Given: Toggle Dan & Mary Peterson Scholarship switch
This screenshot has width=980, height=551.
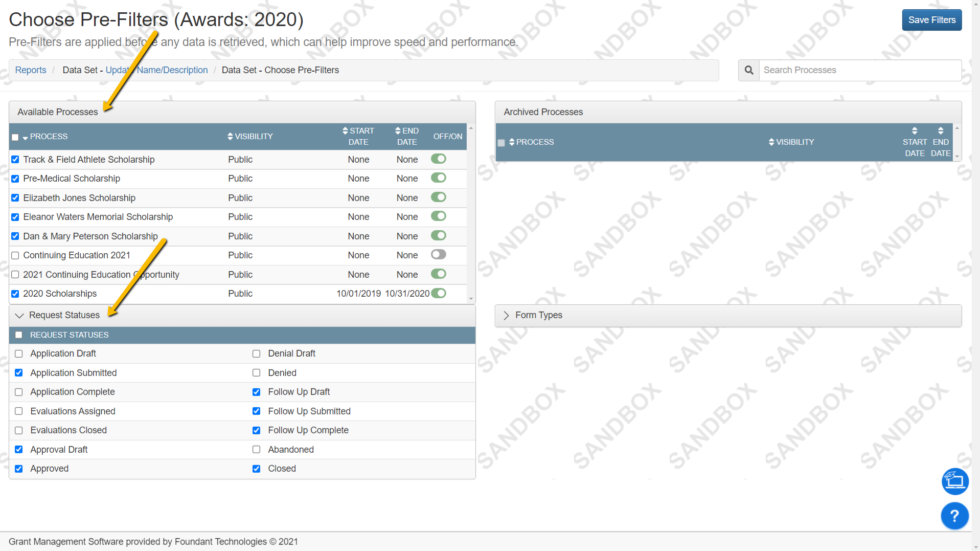Looking at the screenshot, I should click(439, 236).
